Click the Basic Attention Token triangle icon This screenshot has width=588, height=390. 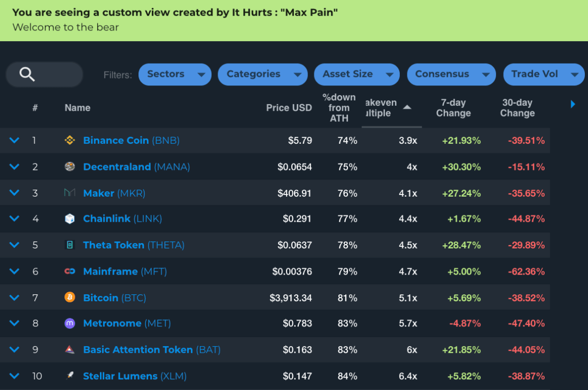tap(69, 349)
